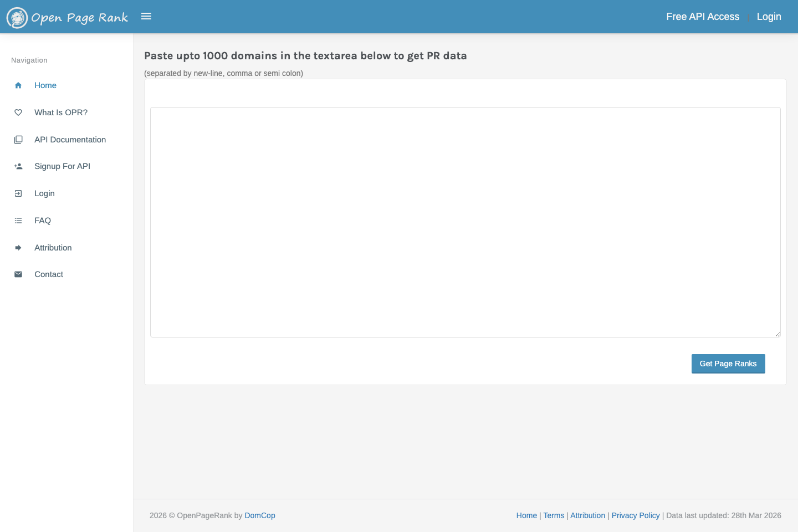
Task: Select Free API Access in the top bar
Action: [703, 17]
